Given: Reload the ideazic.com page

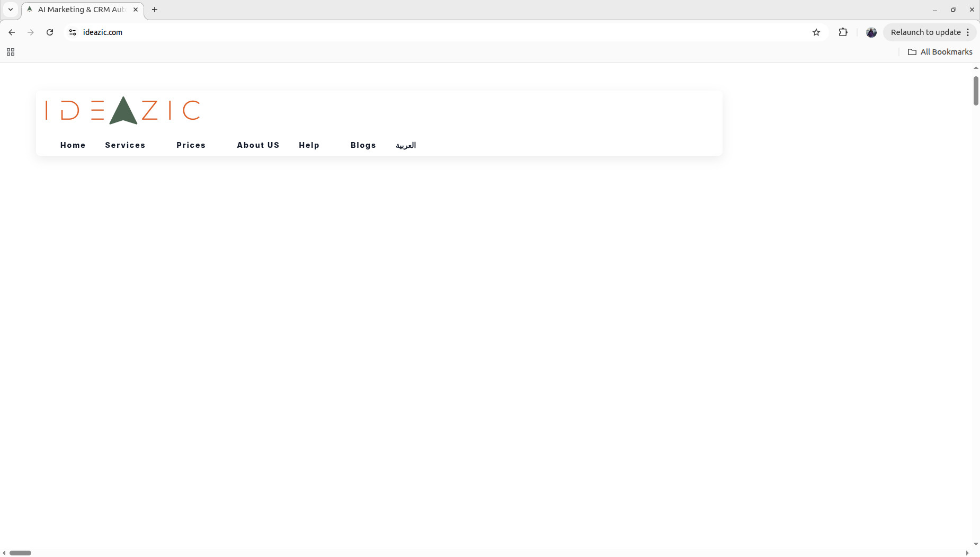Looking at the screenshot, I should click(x=50, y=32).
